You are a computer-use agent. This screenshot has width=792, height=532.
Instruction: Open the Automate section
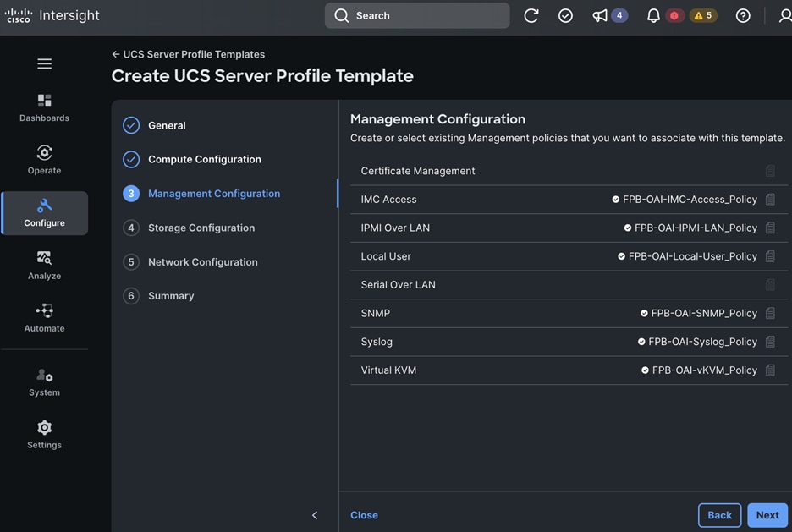(x=45, y=318)
